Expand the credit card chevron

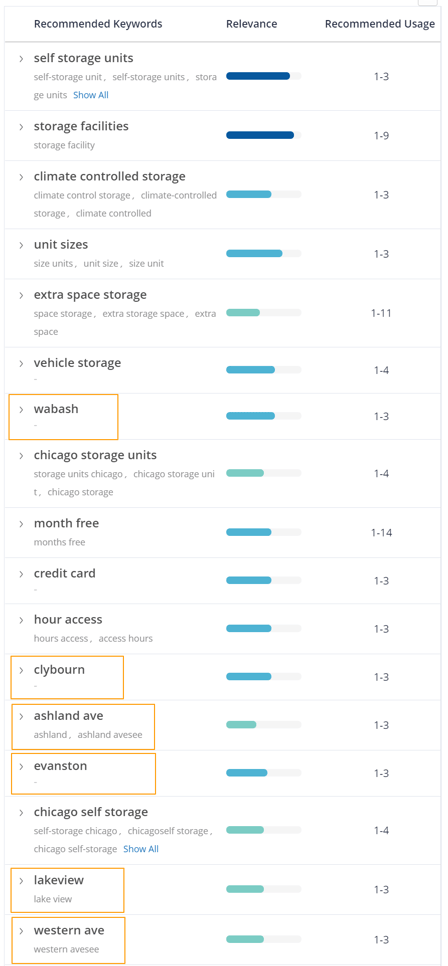[x=21, y=574]
